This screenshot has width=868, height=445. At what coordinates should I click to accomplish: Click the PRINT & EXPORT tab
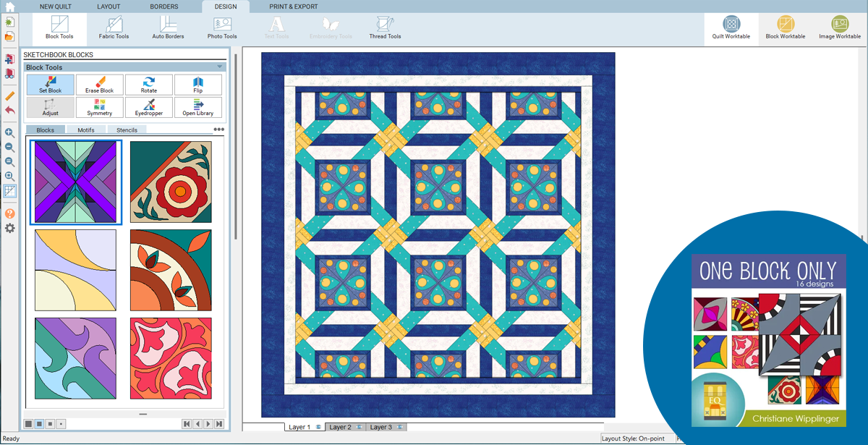pos(294,7)
